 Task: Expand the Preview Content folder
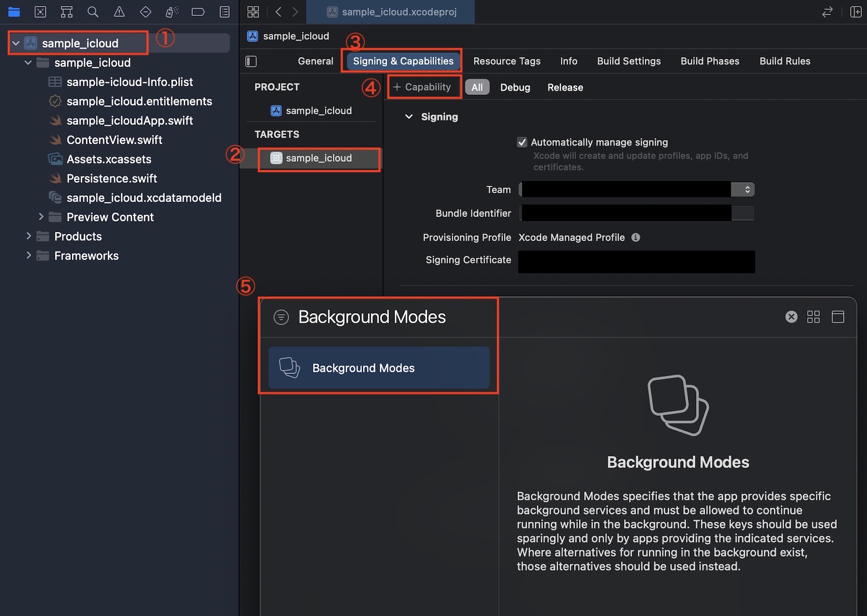(x=41, y=217)
